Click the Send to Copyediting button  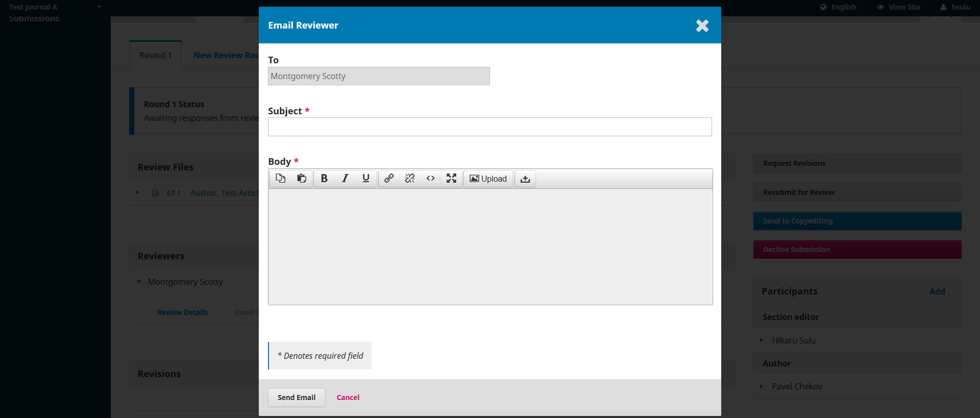pyautogui.click(x=857, y=221)
